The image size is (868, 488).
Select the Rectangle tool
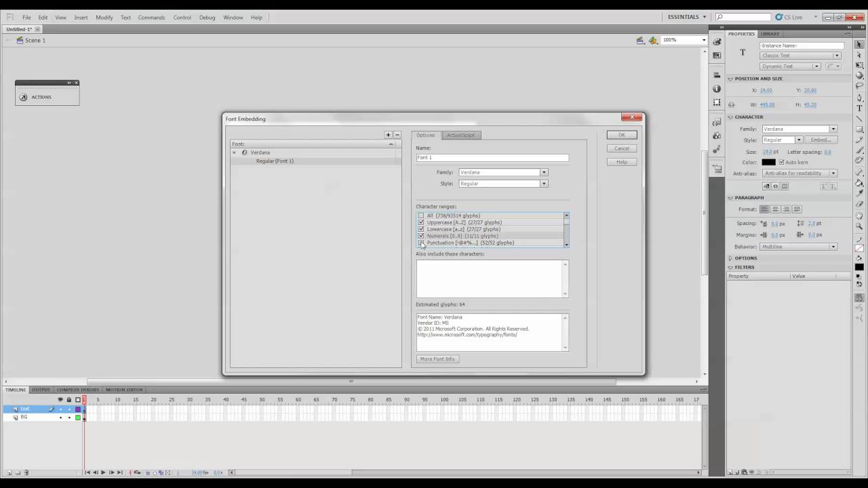[859, 129]
